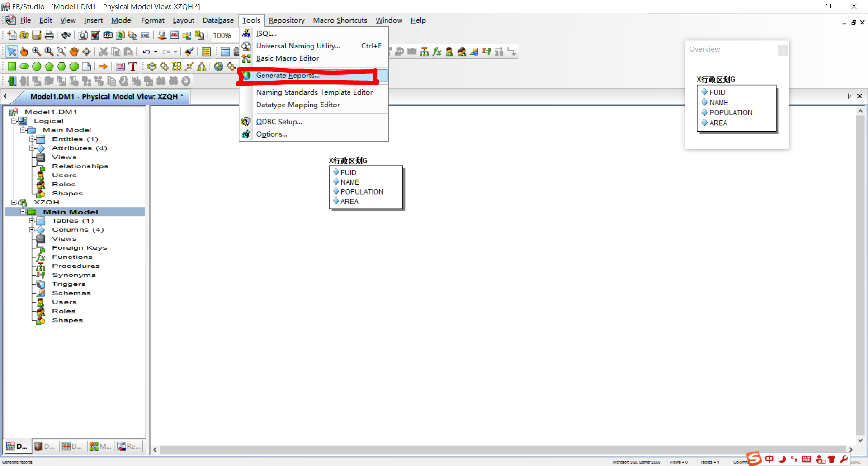
Task: Switch to the Macros explorer tab
Action: coord(100,446)
